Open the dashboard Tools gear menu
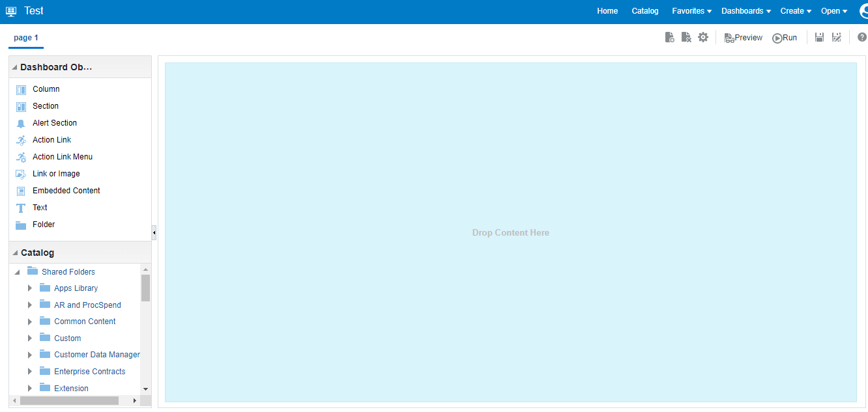The width and height of the screenshot is (868, 412). (703, 37)
